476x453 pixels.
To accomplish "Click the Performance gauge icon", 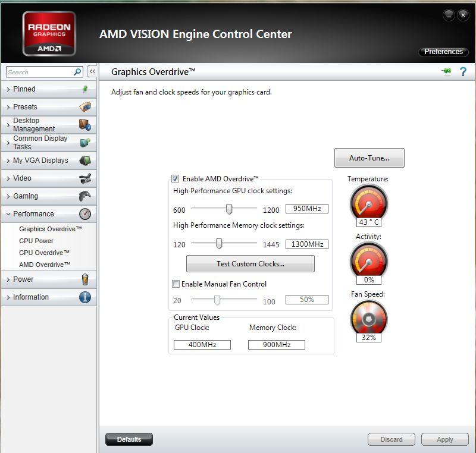I will tap(85, 214).
